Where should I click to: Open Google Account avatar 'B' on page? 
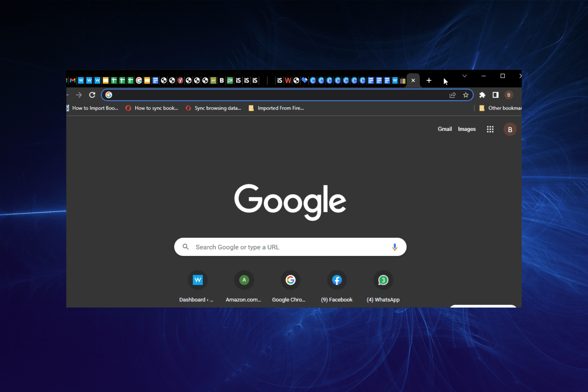pos(510,129)
